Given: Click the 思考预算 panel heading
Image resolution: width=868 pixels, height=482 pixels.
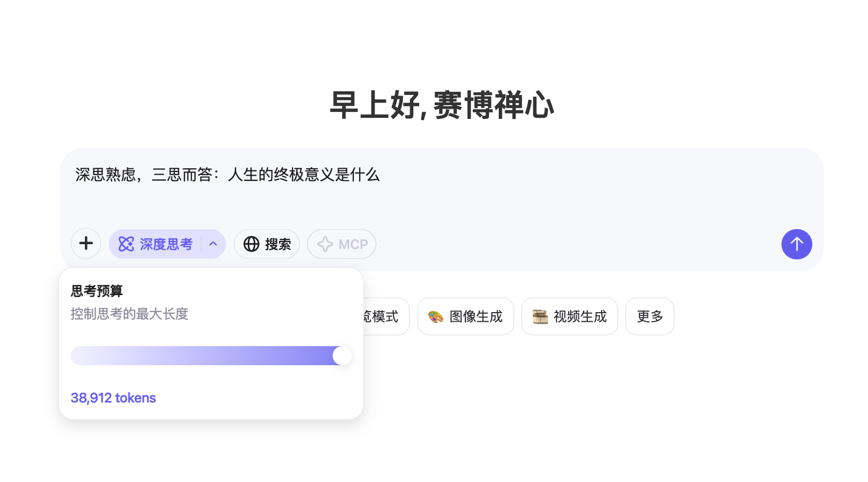Looking at the screenshot, I should coord(97,291).
